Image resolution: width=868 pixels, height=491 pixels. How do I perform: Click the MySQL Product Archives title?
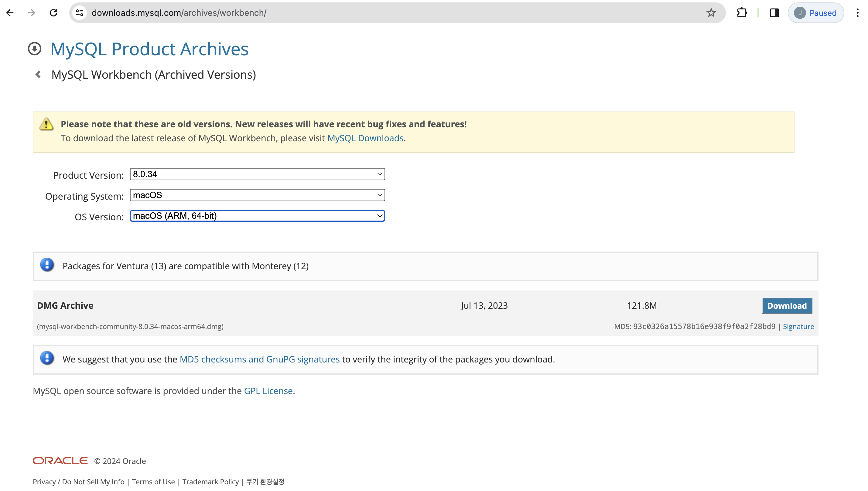[149, 49]
